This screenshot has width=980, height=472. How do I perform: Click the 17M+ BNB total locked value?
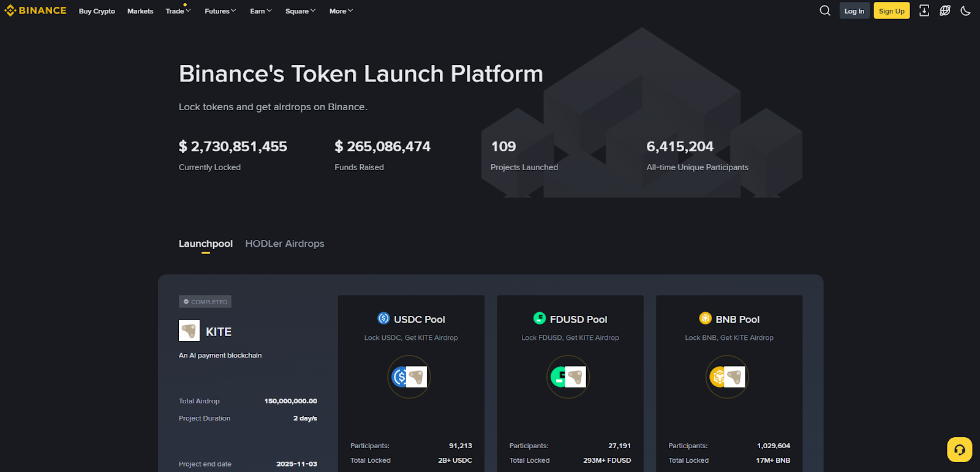pyautogui.click(x=773, y=460)
